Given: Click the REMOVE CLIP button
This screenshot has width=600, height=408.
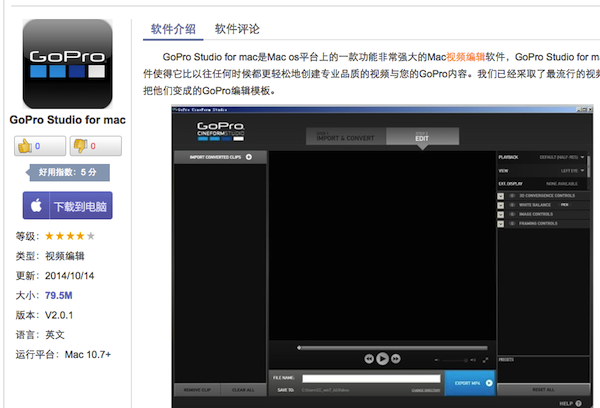Looking at the screenshot, I should click(197, 390).
